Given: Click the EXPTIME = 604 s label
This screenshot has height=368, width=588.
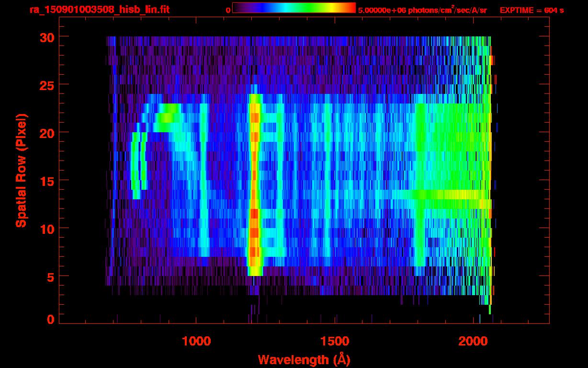Looking at the screenshot, I should [x=531, y=10].
